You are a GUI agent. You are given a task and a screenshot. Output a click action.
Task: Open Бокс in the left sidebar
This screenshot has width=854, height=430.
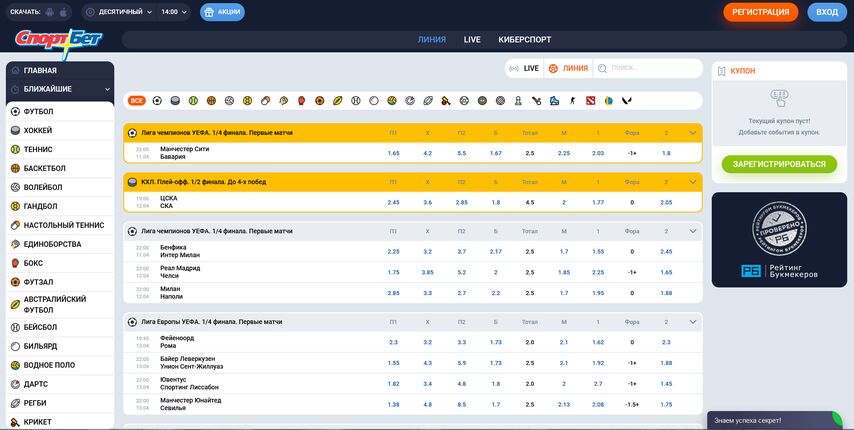tap(60, 263)
